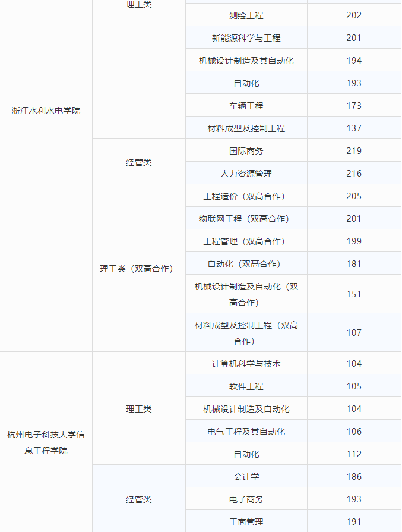Screen dimensions: 402x532
Task: Click the score 106
Action: 354,431
